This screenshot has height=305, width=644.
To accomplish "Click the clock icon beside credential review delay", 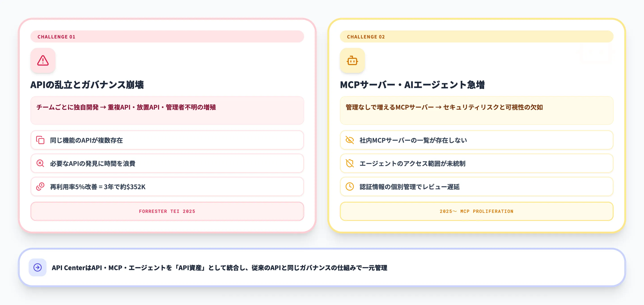I will pos(350,187).
